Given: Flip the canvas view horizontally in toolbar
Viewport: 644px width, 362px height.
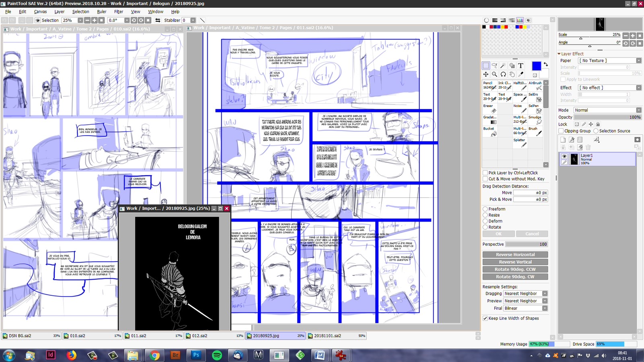Looking at the screenshot, I should pos(157,20).
